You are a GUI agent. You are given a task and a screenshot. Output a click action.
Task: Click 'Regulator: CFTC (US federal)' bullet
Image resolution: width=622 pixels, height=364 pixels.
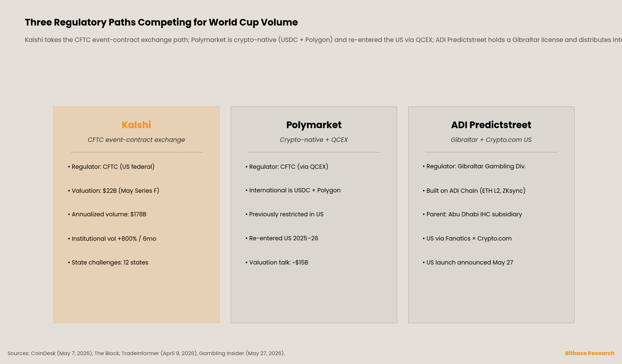coord(111,167)
